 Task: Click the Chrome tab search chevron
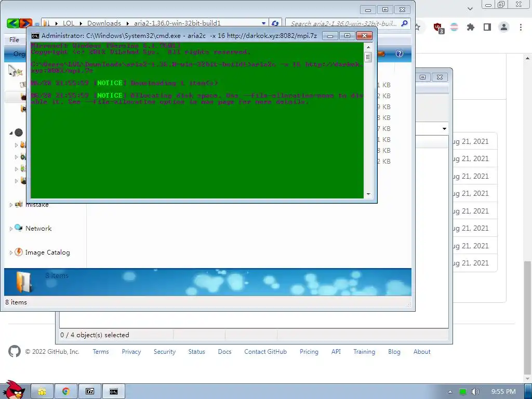[x=470, y=8]
